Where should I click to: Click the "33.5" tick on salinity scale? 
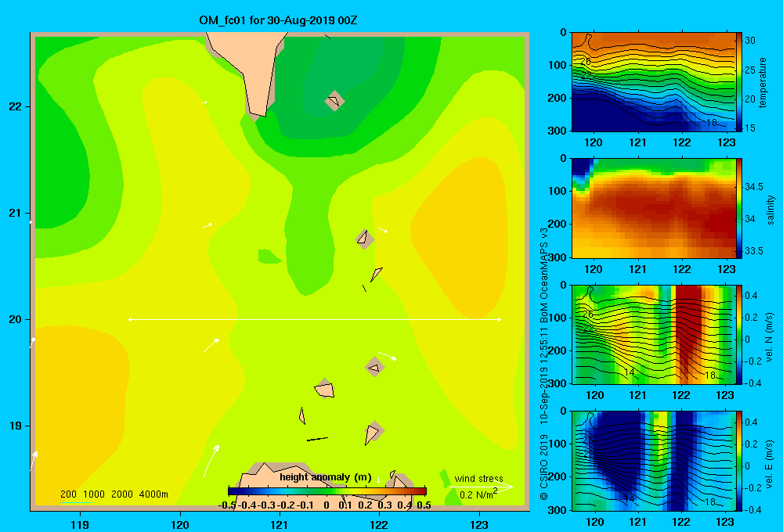[x=754, y=251]
